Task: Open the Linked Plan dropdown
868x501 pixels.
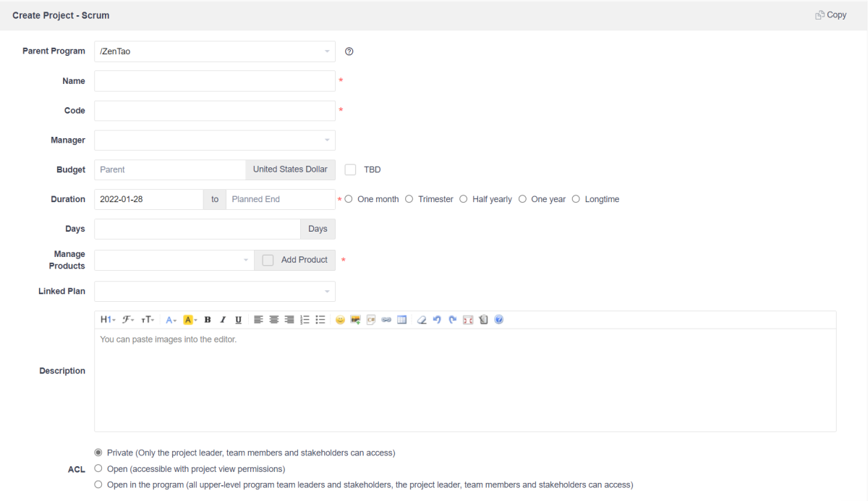Action: (215, 292)
